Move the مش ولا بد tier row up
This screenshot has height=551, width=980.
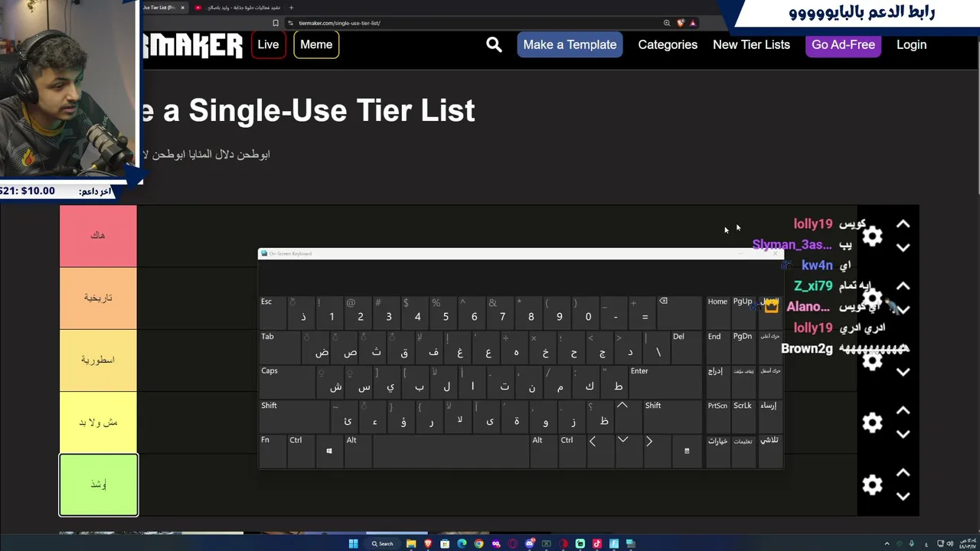(x=903, y=411)
